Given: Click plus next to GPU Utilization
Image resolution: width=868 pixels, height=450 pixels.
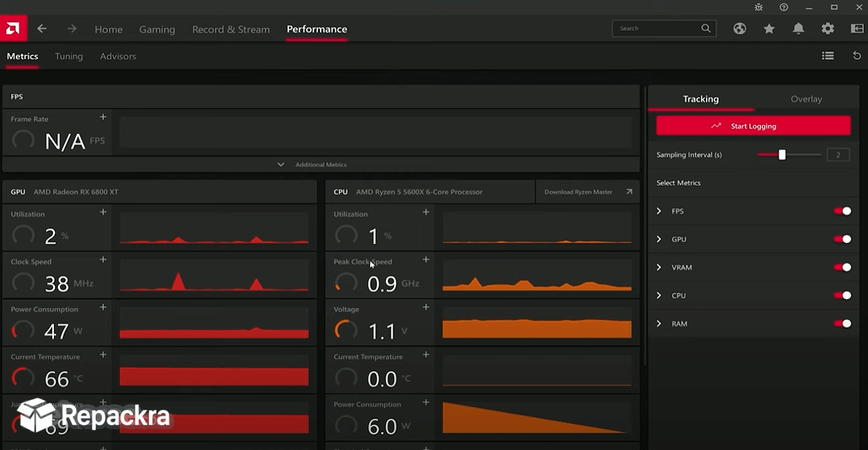Looking at the screenshot, I should 103,212.
